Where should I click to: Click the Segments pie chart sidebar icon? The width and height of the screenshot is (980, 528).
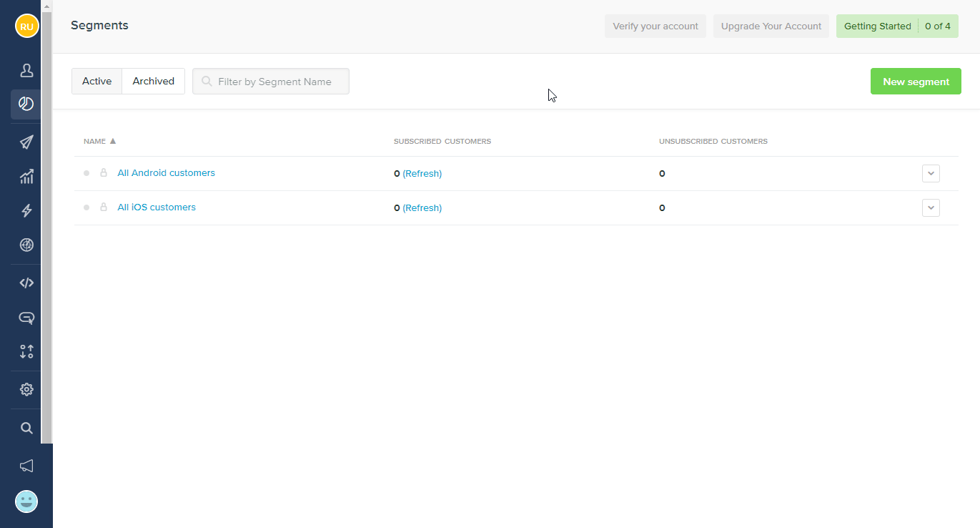(26, 104)
